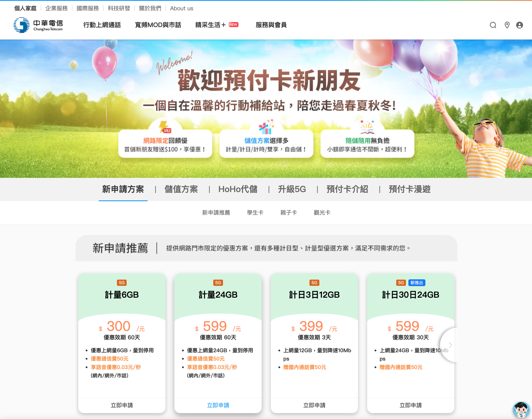Screen dimensions: 532x419
Task: Open the About us link
Action: [182, 8]
